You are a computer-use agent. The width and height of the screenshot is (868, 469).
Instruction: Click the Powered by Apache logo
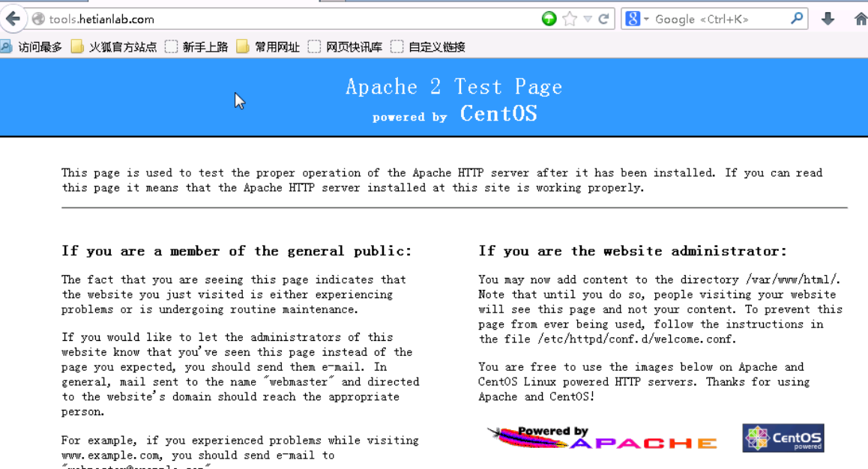pos(603,438)
